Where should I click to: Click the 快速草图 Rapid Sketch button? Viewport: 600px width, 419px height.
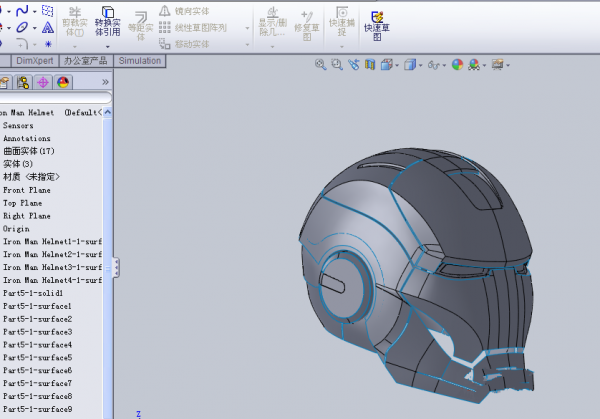pyautogui.click(x=377, y=22)
